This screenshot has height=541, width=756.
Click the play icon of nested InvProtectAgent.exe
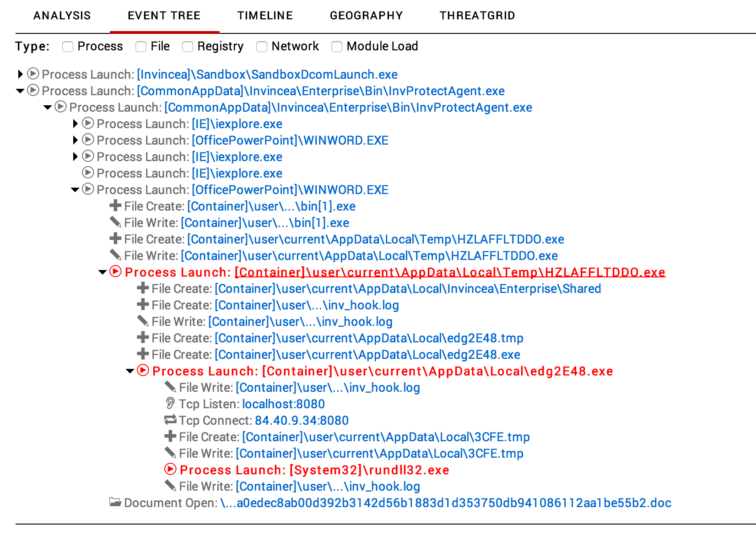coord(60,107)
